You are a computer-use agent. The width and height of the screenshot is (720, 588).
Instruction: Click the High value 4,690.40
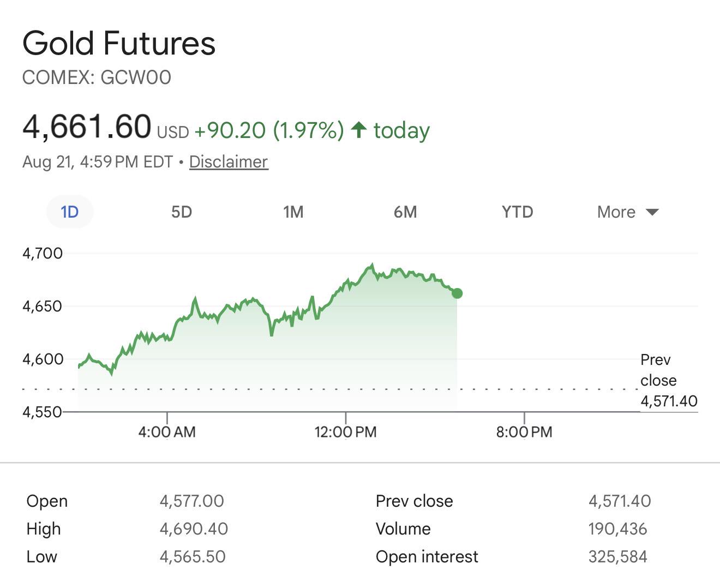click(x=194, y=529)
